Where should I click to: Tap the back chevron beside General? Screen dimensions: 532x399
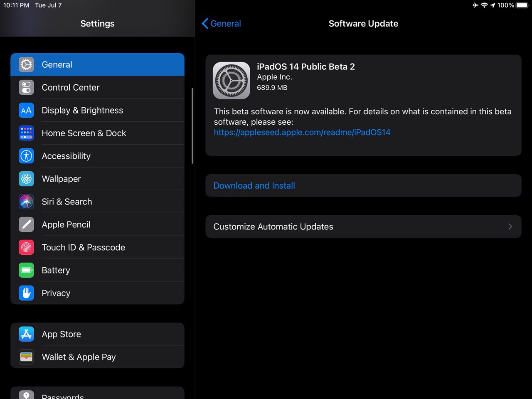[205, 24]
